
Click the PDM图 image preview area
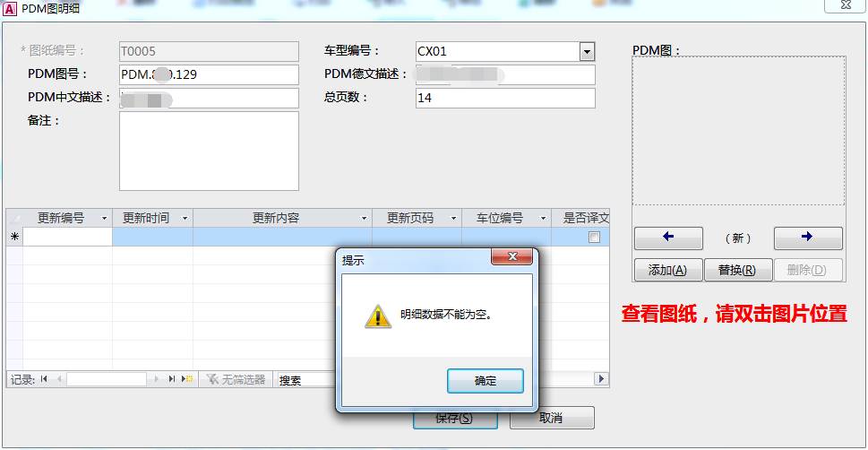[x=738, y=131]
